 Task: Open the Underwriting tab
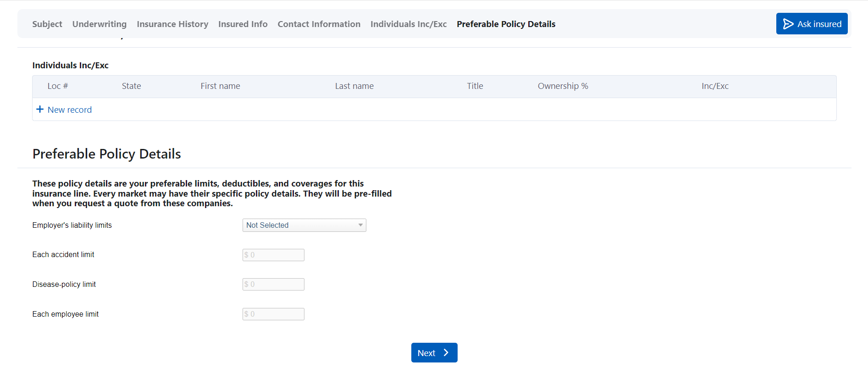click(x=99, y=24)
